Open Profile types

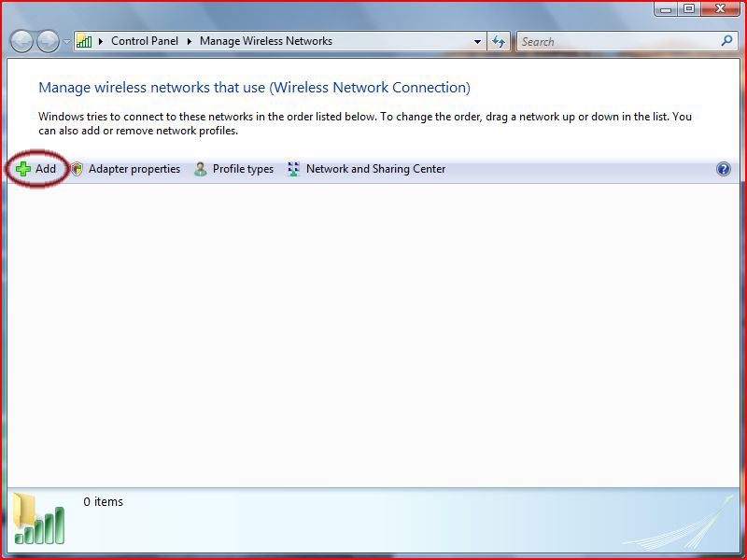(243, 169)
